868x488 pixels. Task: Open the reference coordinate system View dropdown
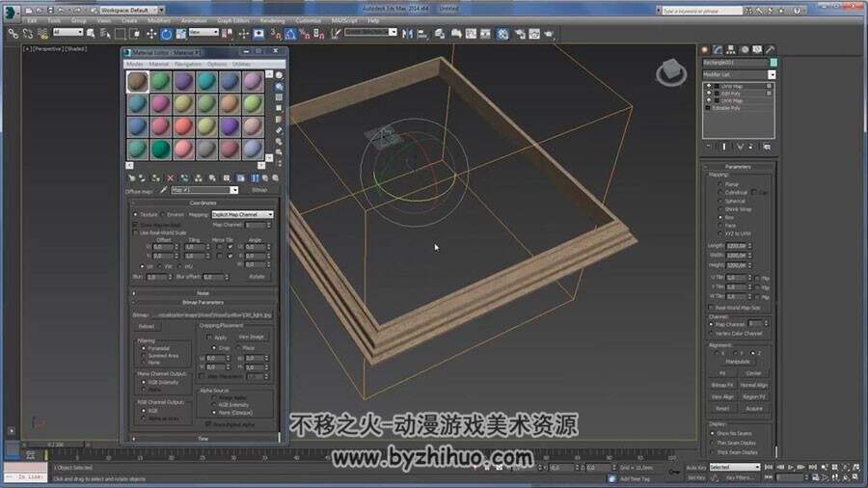(x=203, y=33)
